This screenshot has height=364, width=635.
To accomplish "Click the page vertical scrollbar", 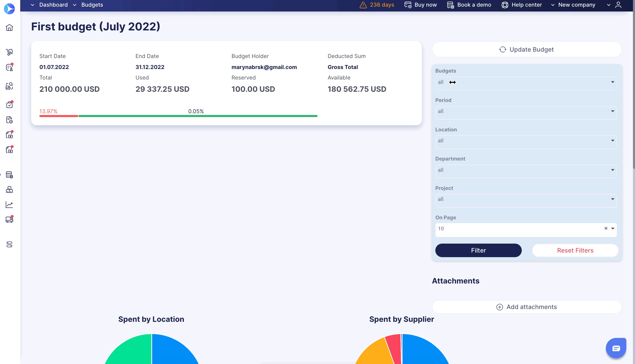I will point(634,84).
